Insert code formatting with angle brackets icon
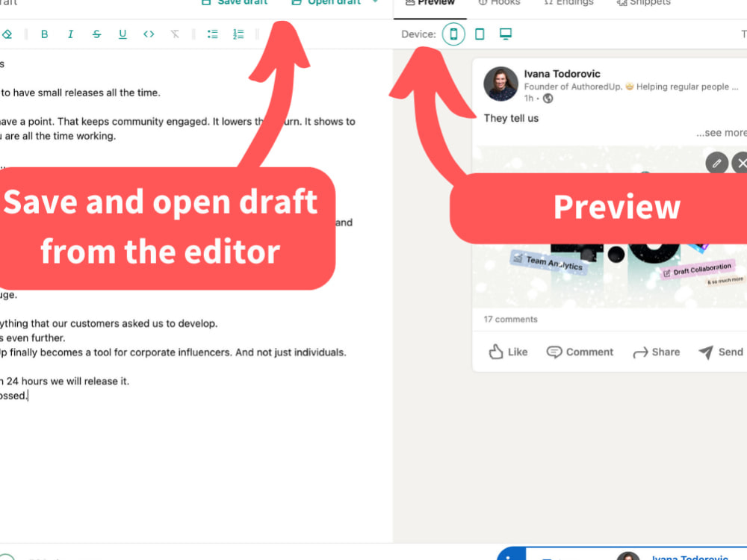 tap(149, 34)
